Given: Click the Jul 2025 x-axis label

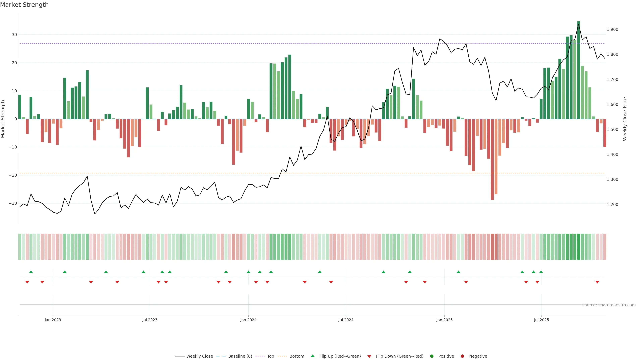Looking at the screenshot, I should [541, 320].
